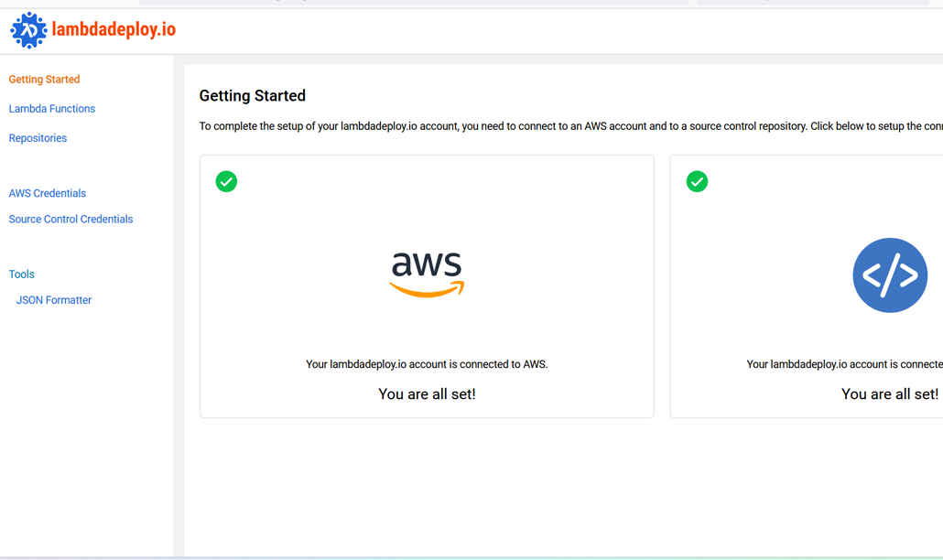Click "You are all set!" under the code icon
The width and height of the screenshot is (943, 560).
click(x=889, y=394)
